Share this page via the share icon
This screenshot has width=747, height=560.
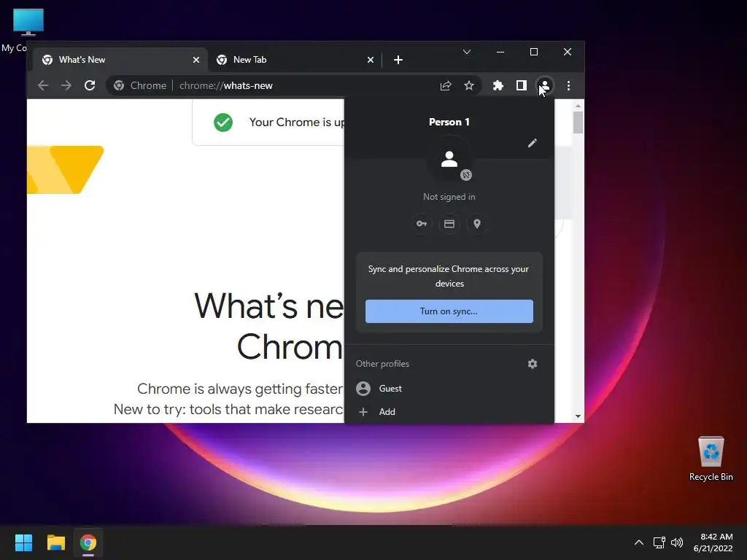[x=446, y=86]
